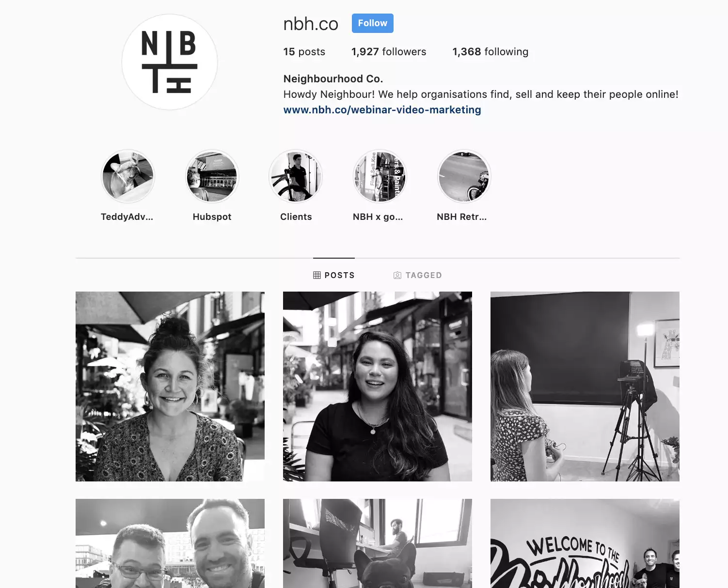Screen dimensions: 728x588
Task: Follow the nbh.co account
Action: pos(373,23)
